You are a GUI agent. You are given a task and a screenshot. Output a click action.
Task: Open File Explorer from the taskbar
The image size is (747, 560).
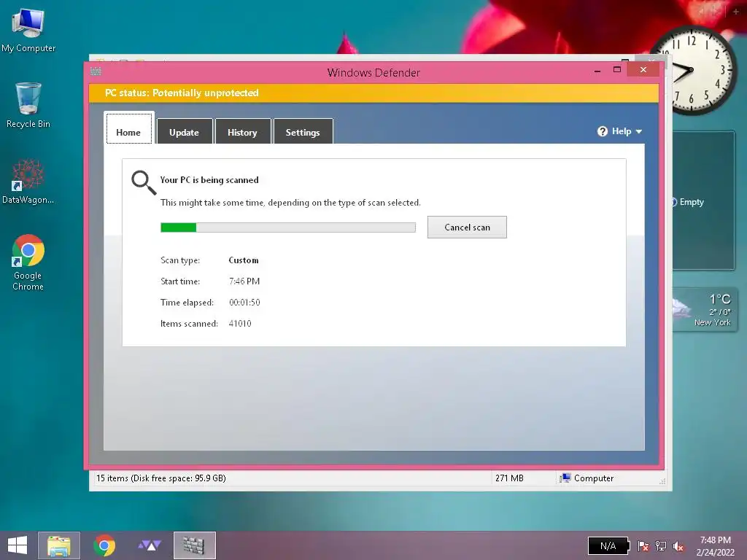[x=59, y=545]
